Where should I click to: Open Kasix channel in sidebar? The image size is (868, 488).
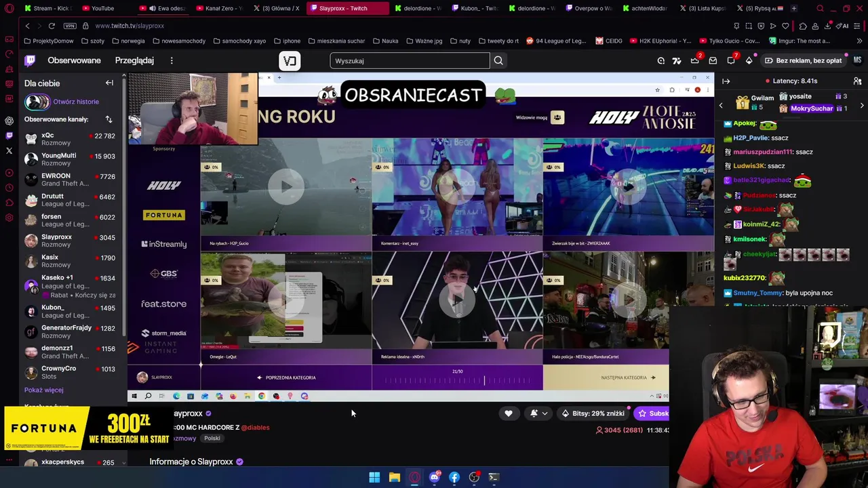[71, 261]
